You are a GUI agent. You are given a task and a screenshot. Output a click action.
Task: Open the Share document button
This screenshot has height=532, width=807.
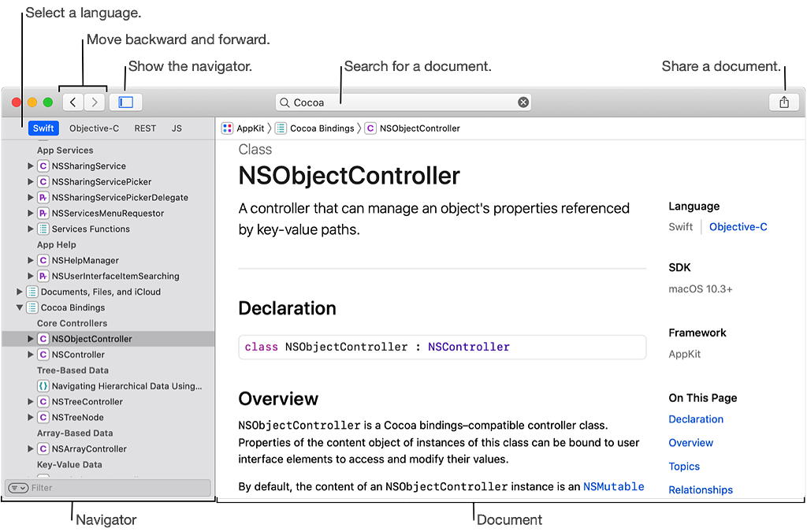coord(784,102)
